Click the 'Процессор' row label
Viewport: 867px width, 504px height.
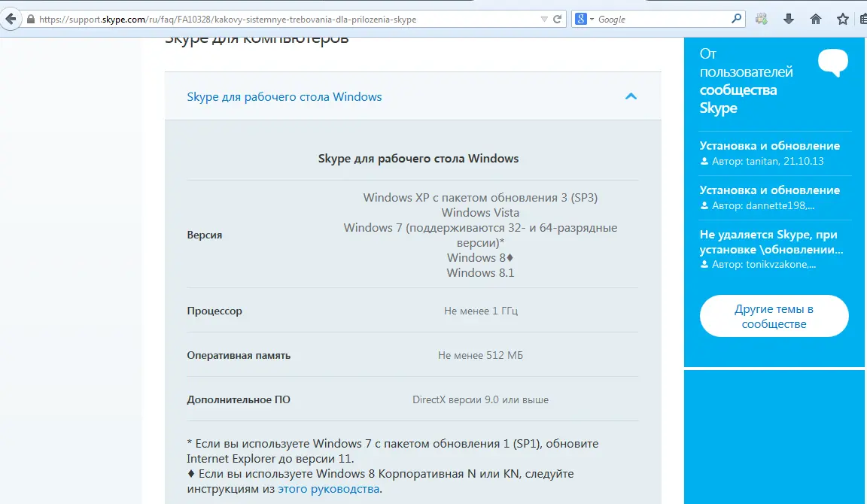click(x=214, y=311)
